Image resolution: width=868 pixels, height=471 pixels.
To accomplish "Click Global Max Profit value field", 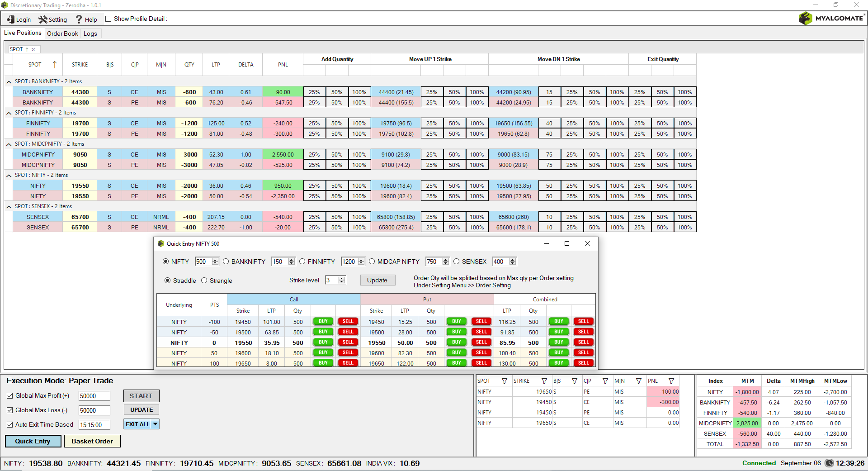I will coord(94,396).
